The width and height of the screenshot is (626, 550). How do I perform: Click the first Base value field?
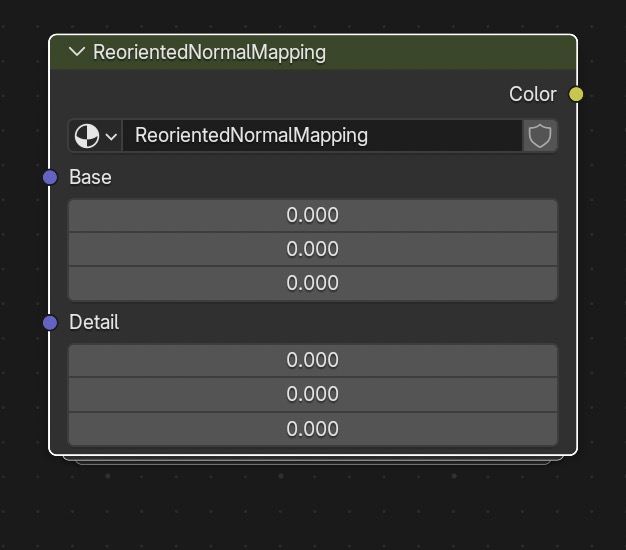(313, 215)
